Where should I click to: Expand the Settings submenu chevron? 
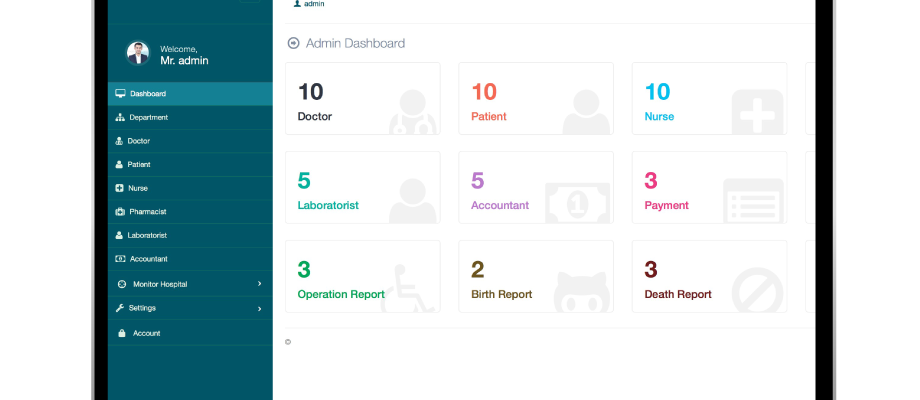point(259,309)
